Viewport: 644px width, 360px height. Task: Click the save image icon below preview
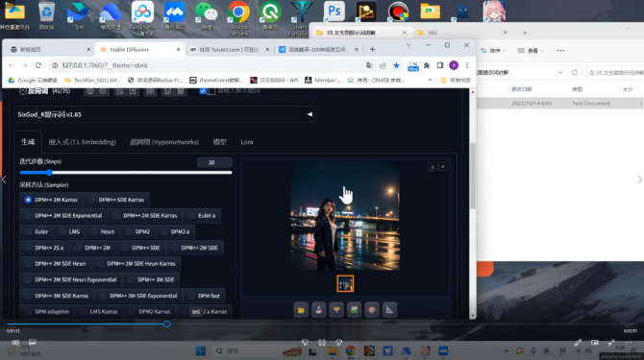pos(319,310)
